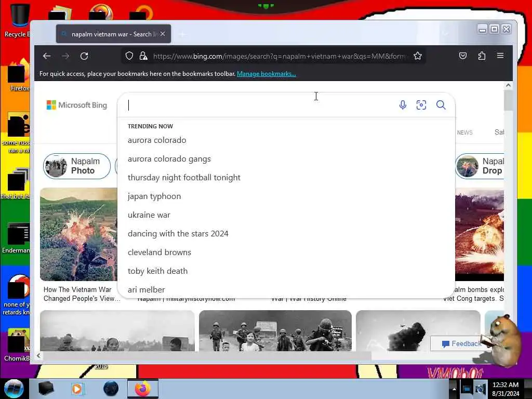Image resolution: width=532 pixels, height=399 pixels.
Task: Open the tracking protection shield icon
Action: point(129,56)
